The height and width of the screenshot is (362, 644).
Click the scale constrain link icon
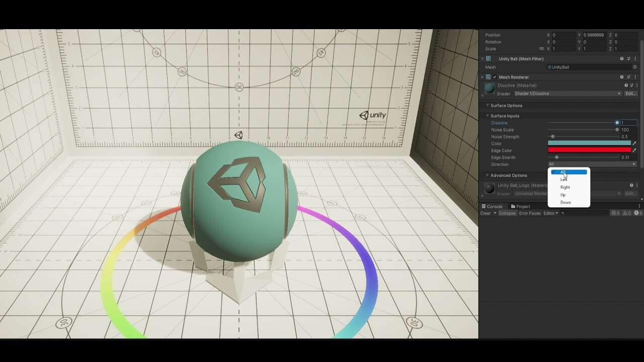542,49
